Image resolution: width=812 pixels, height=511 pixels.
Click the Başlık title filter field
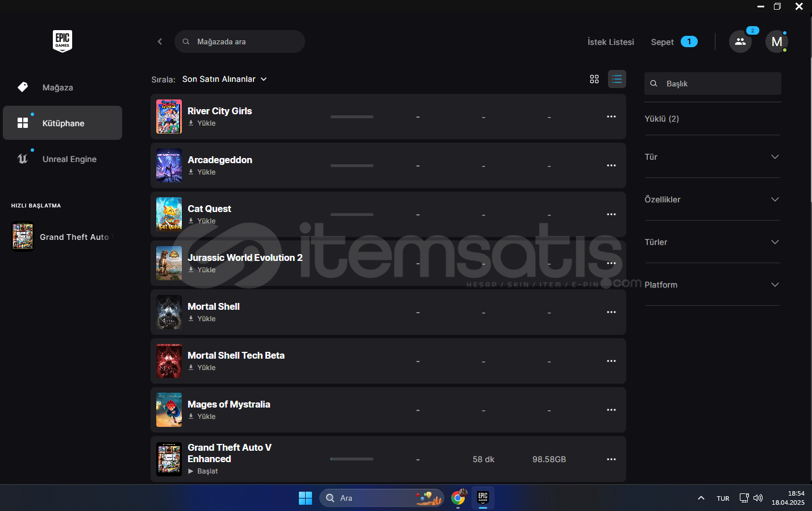click(713, 84)
